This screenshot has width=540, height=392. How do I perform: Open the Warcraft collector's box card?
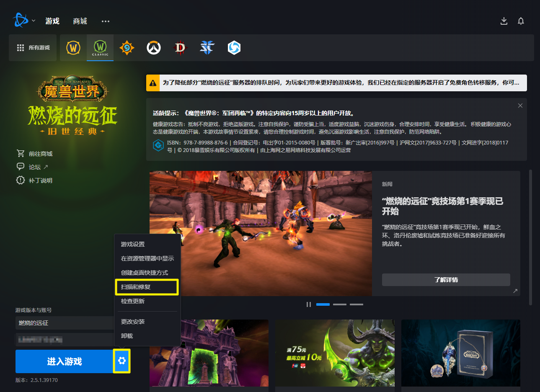point(461,353)
